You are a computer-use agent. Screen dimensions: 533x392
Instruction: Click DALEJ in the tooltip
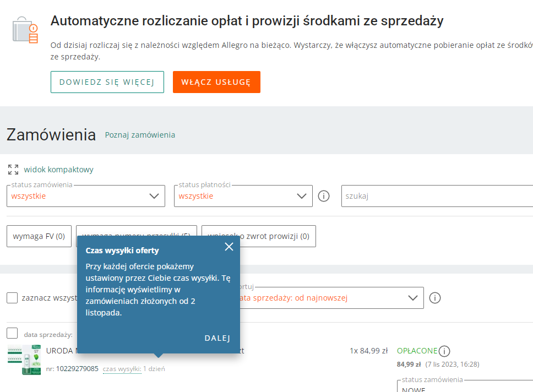(217, 338)
